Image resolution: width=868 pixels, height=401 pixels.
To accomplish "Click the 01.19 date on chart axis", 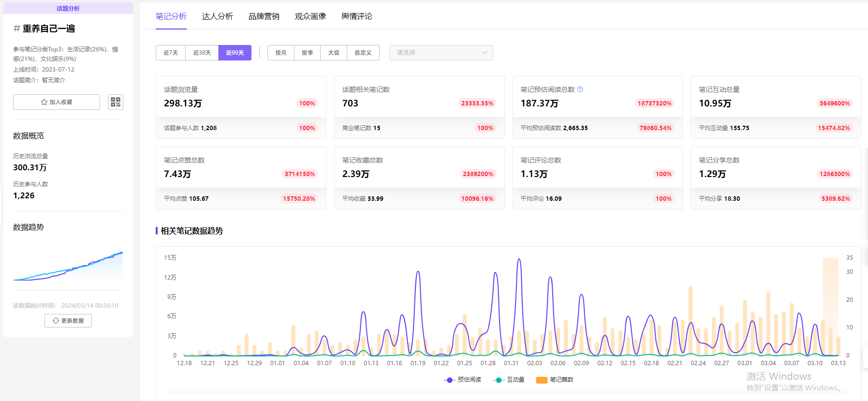I will [418, 363].
